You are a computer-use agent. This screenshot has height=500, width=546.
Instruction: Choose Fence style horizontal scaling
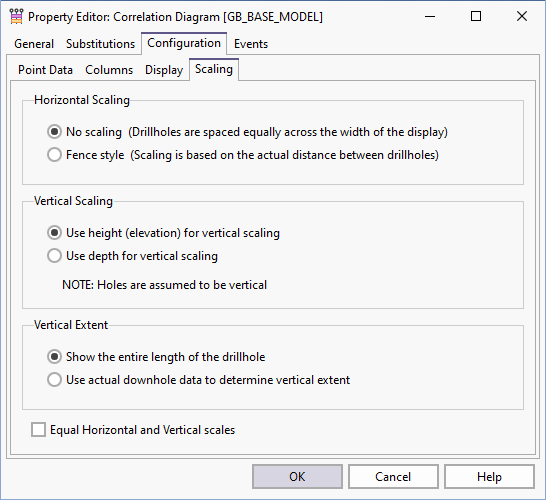coord(54,155)
